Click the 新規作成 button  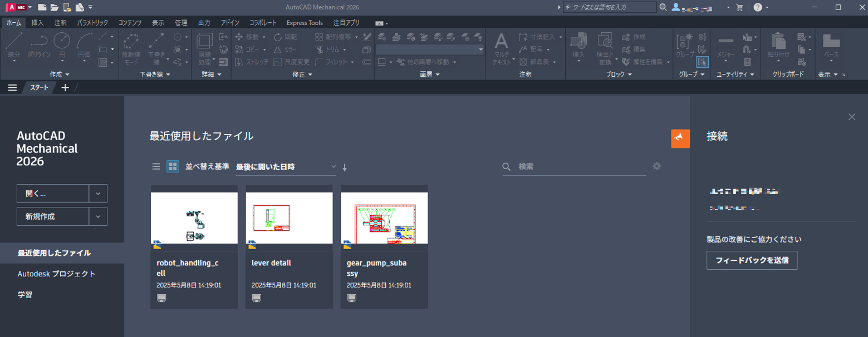click(53, 216)
